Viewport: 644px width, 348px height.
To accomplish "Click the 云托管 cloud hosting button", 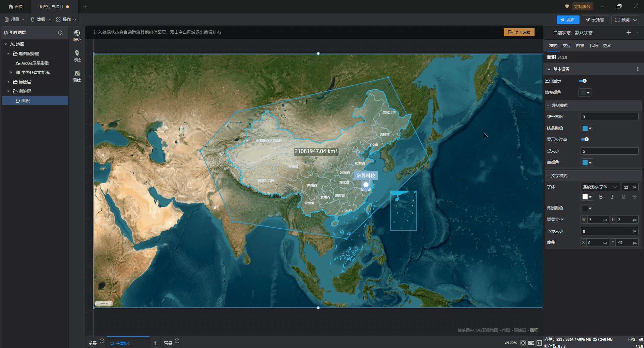I will tap(595, 20).
